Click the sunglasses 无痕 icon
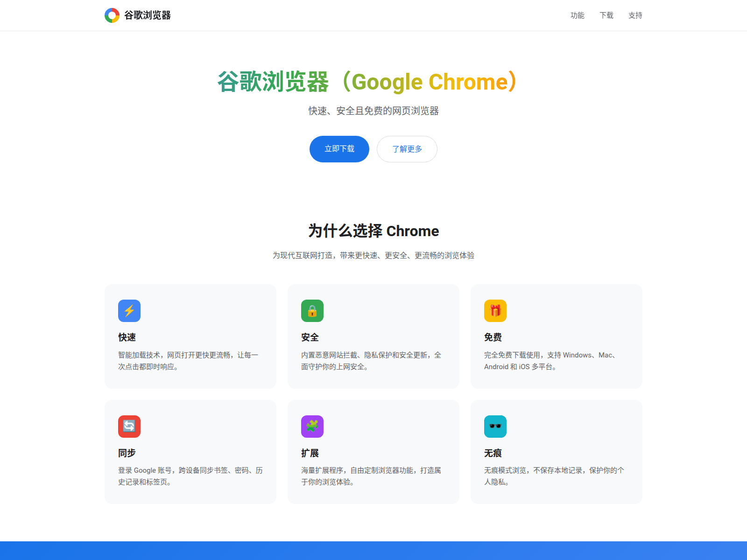The width and height of the screenshot is (747, 560). click(x=495, y=427)
